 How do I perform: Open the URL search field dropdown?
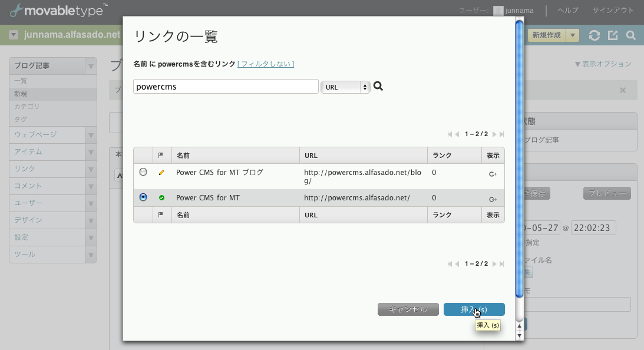tap(345, 87)
